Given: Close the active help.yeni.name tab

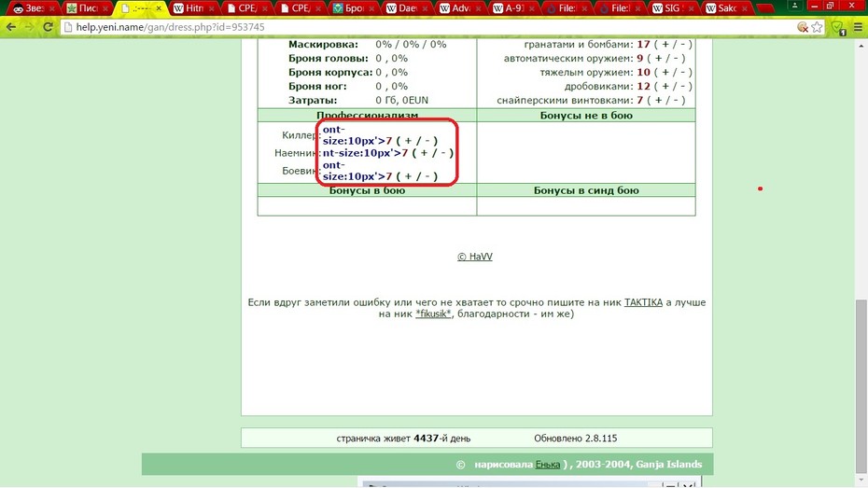Looking at the screenshot, I should [159, 8].
